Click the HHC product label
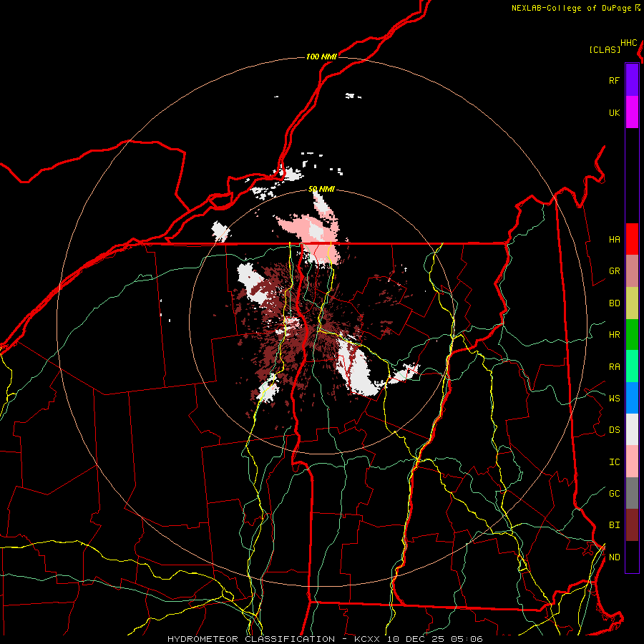This screenshot has height=644, width=644. pos(629,43)
